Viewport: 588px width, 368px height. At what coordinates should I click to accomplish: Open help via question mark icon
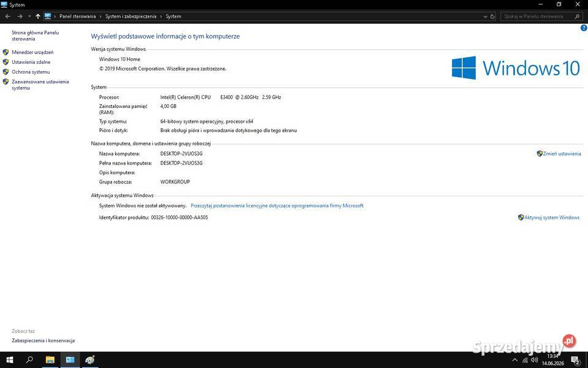click(584, 28)
